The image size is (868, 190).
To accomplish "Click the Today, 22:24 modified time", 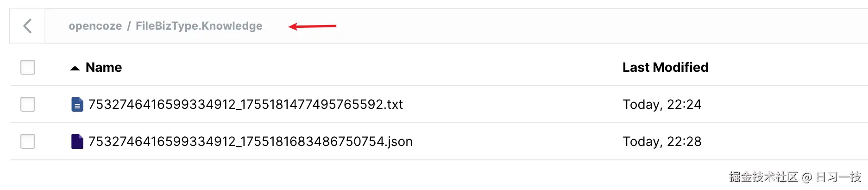I will click(662, 105).
